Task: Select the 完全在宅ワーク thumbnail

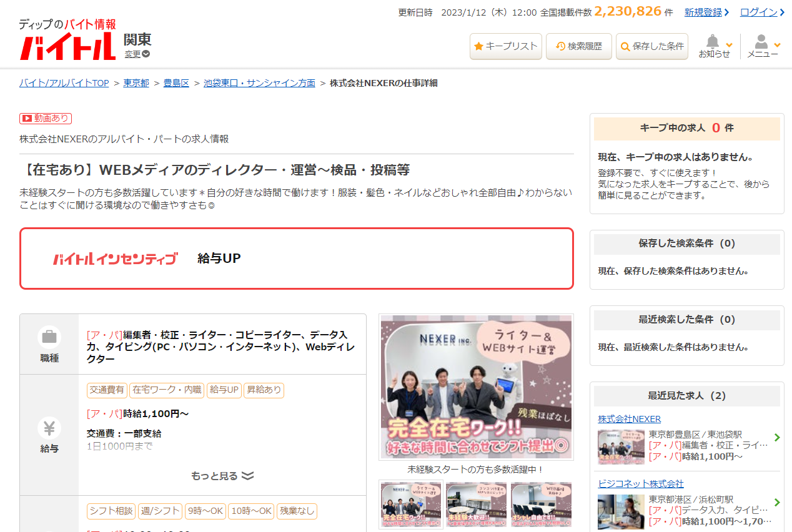Action: point(411,505)
